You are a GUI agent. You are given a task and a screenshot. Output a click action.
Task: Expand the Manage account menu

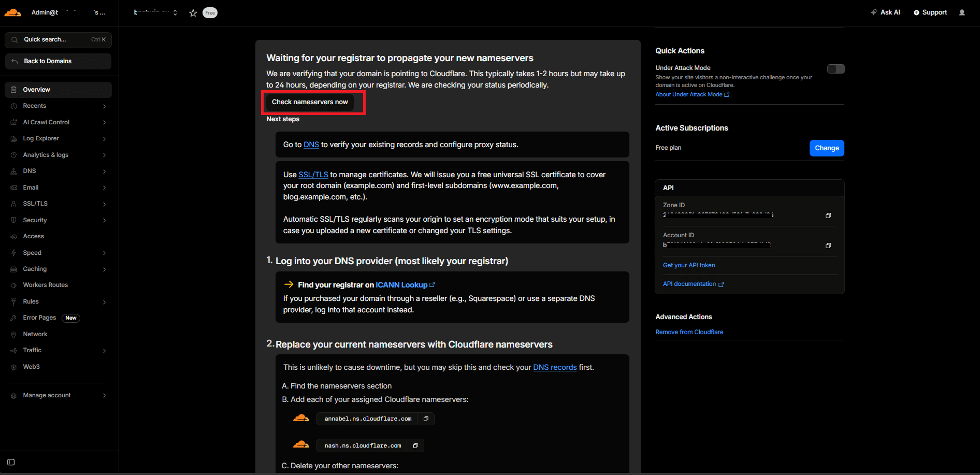click(58, 395)
